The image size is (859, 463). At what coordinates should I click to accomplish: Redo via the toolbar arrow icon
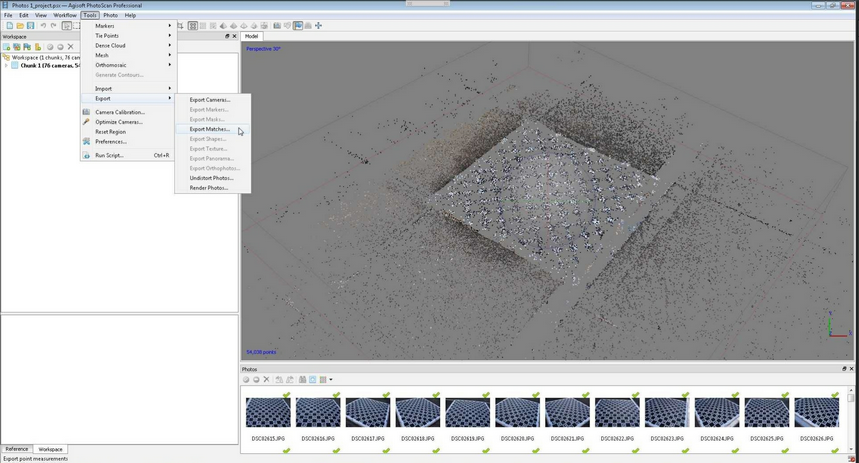pos(54,26)
